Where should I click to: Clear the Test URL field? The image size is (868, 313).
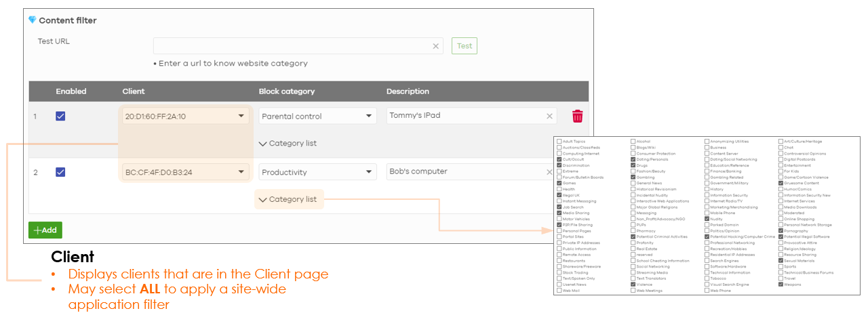pos(435,46)
